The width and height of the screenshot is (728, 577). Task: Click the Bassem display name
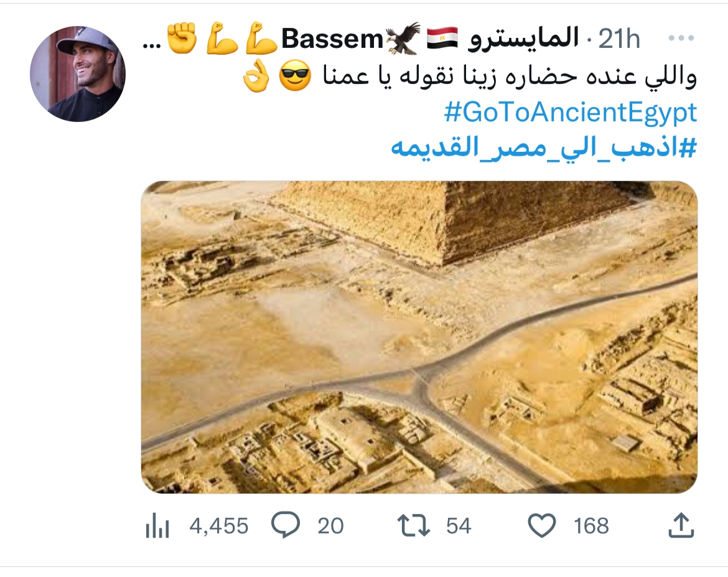click(332, 40)
